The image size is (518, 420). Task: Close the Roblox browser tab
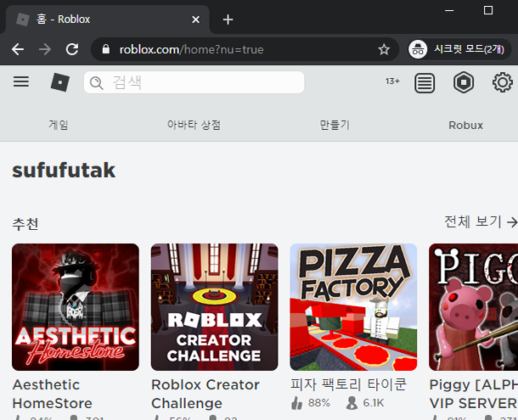195,20
